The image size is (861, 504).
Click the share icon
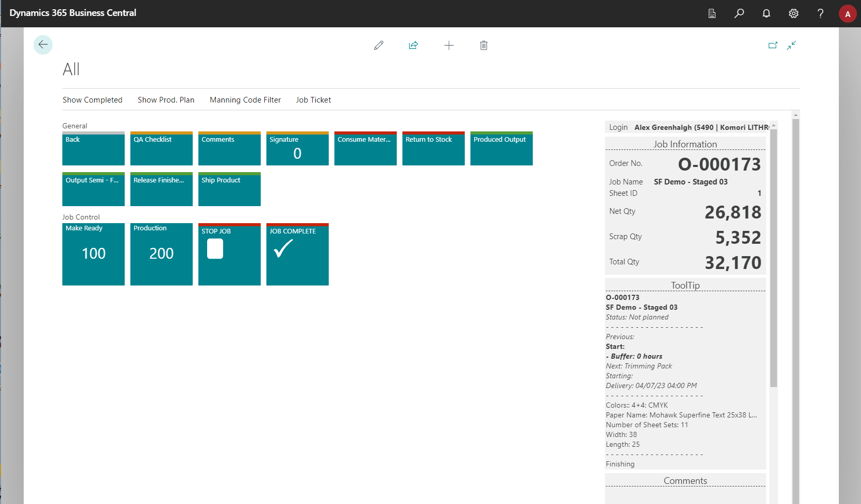[x=413, y=45]
